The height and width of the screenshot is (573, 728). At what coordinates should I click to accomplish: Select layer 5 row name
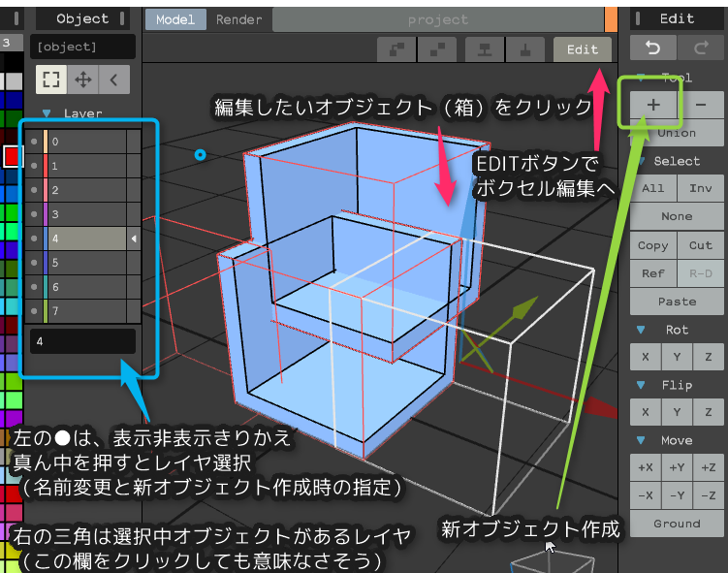(x=87, y=263)
